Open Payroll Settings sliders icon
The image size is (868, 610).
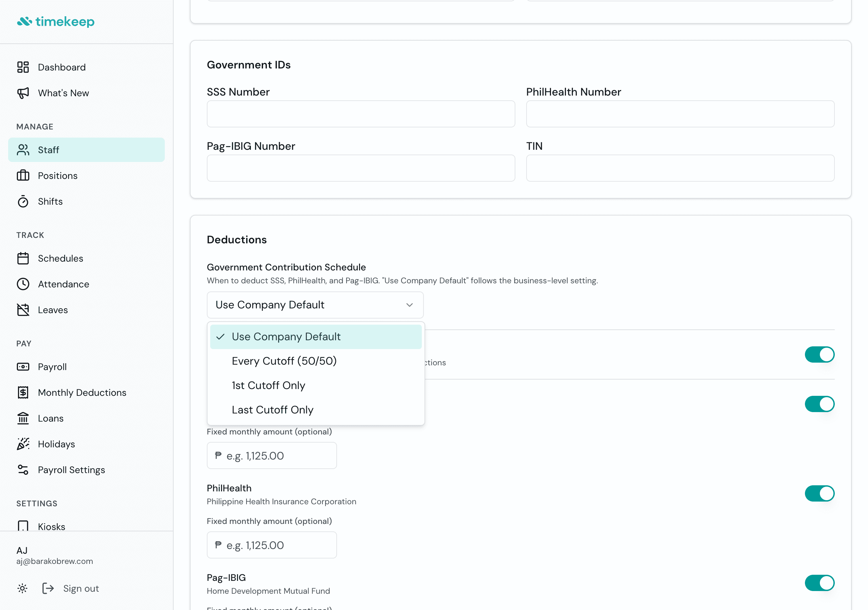click(23, 470)
